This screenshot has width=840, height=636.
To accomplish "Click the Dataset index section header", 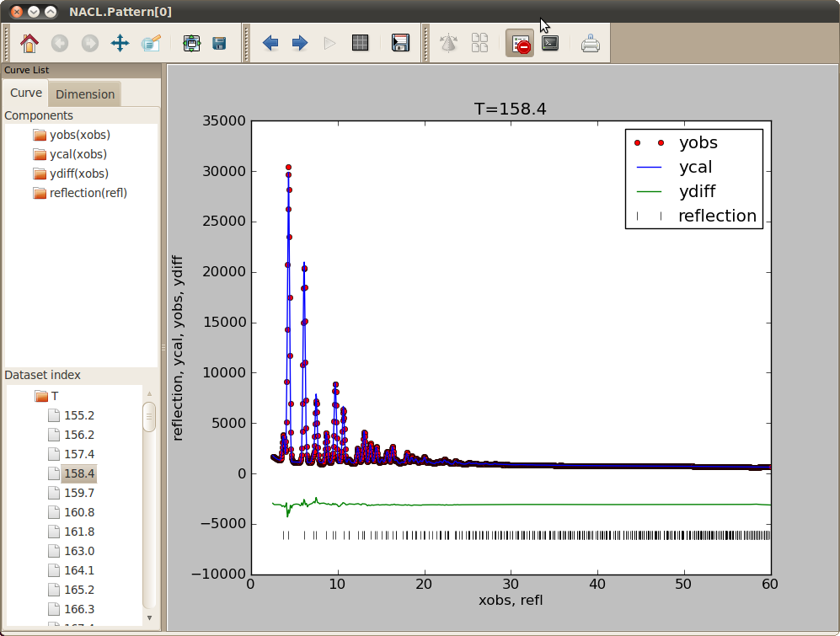I will [42, 375].
